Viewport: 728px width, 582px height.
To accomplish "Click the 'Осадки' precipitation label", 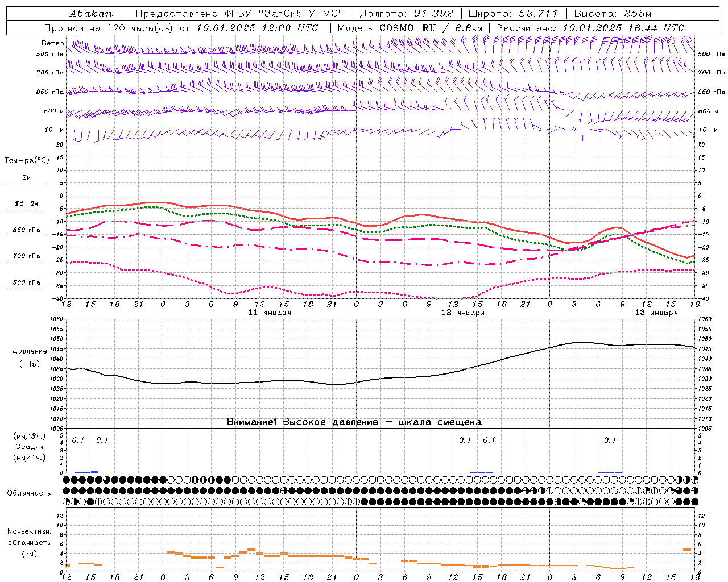I will coord(29,447).
